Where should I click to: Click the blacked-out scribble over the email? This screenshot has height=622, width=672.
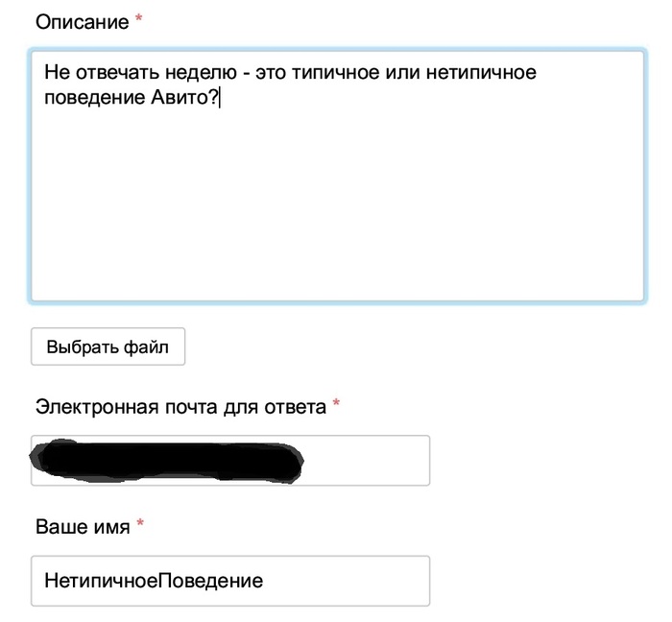coord(168,463)
